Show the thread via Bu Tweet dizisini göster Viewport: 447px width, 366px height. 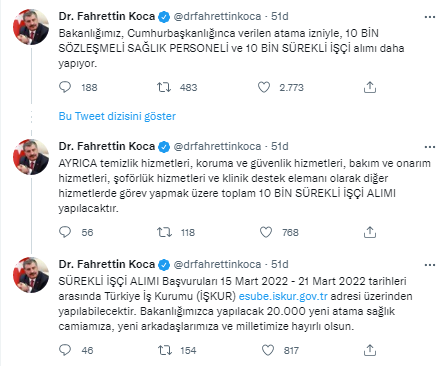(117, 116)
